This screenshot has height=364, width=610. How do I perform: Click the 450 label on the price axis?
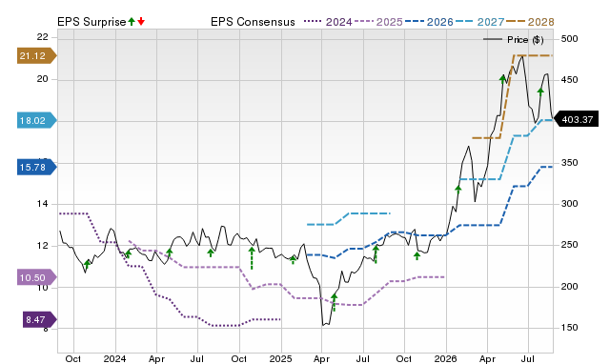click(570, 80)
